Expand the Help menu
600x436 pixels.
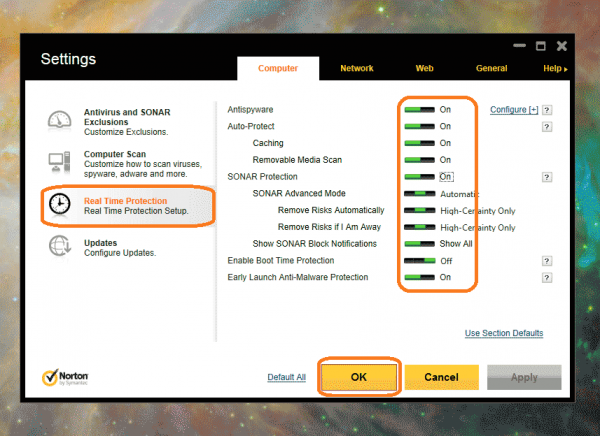pyautogui.click(x=555, y=69)
